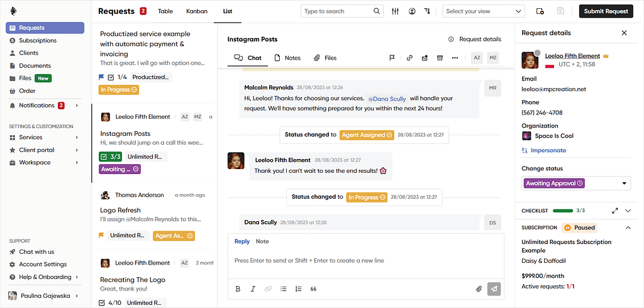Close the Request details panel

tap(625, 33)
